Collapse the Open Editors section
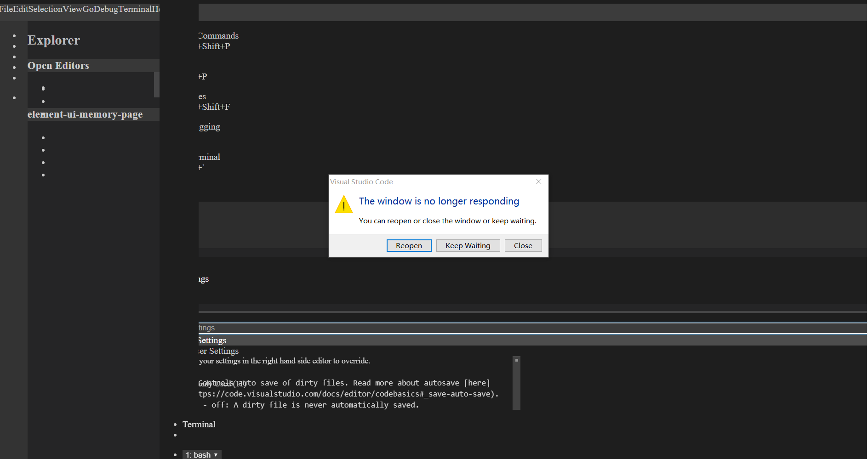 click(x=58, y=65)
